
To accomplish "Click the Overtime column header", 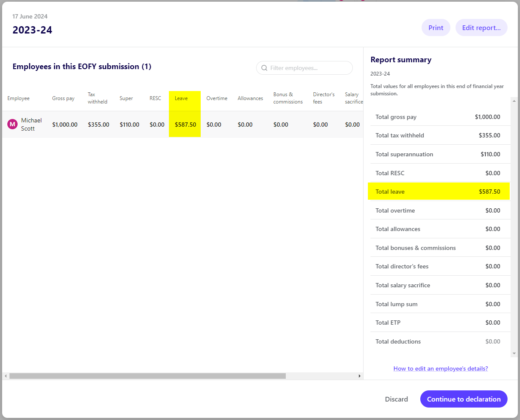I will point(217,98).
